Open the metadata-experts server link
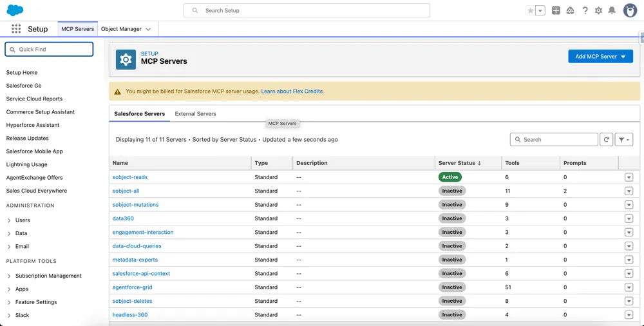The width and height of the screenshot is (644, 326). tap(135, 260)
